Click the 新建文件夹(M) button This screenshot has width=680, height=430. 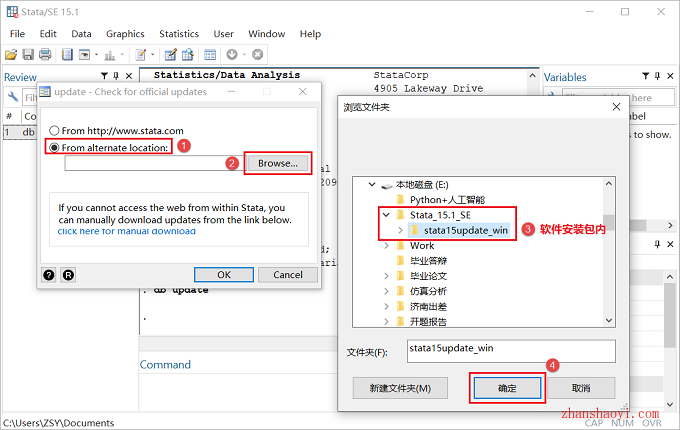point(400,388)
